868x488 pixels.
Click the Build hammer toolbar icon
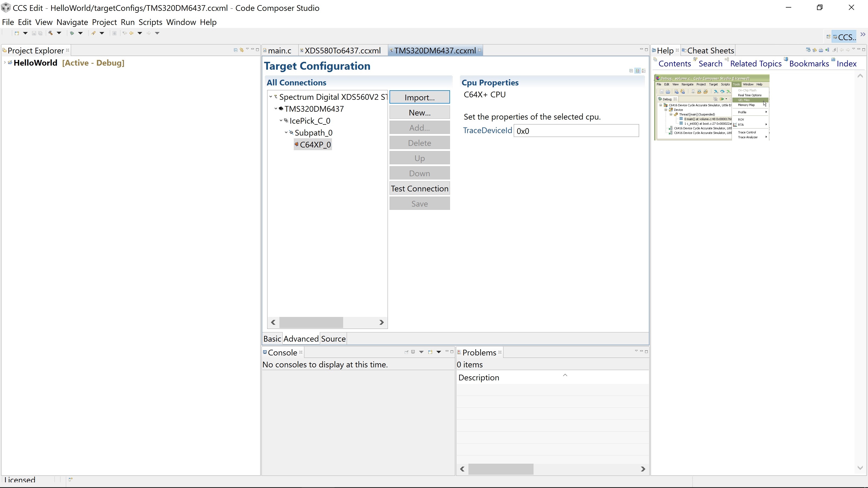click(x=50, y=33)
